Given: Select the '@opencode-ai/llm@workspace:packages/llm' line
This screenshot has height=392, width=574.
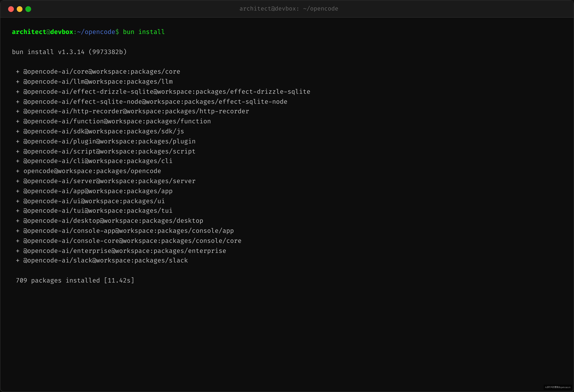Looking at the screenshot, I should point(94,82).
